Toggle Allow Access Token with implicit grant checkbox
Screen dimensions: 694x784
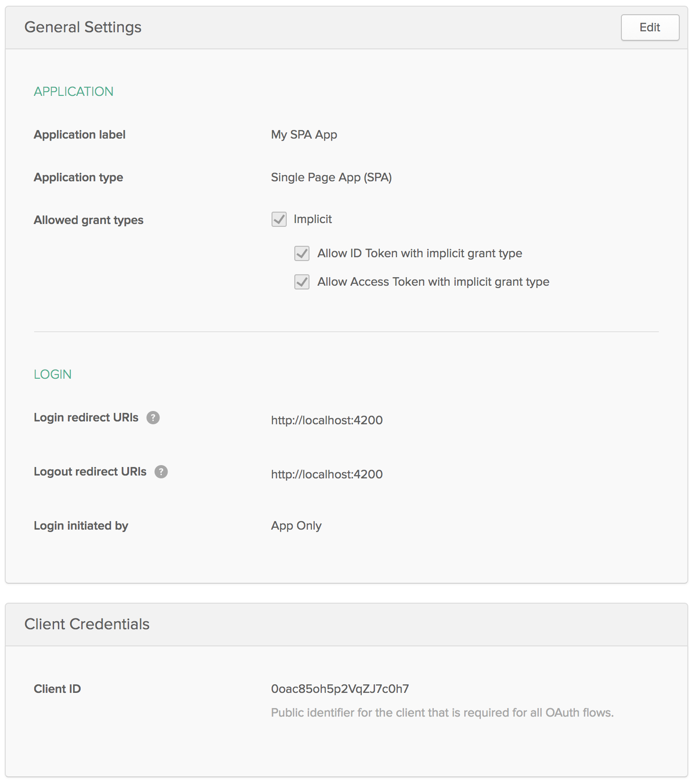click(x=302, y=282)
